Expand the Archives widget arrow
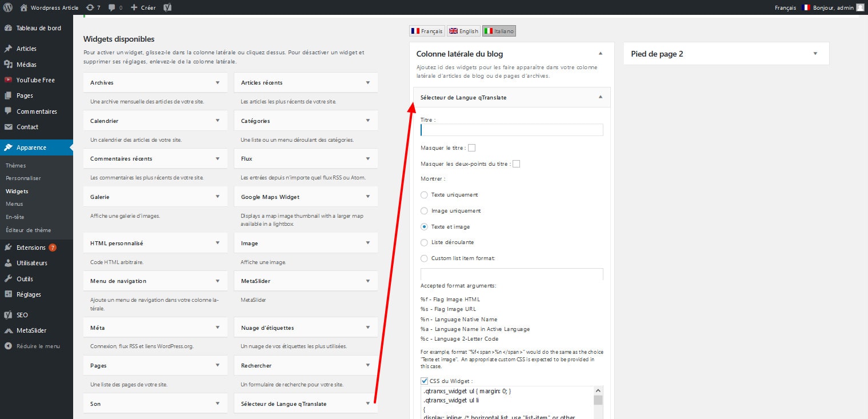 click(217, 82)
